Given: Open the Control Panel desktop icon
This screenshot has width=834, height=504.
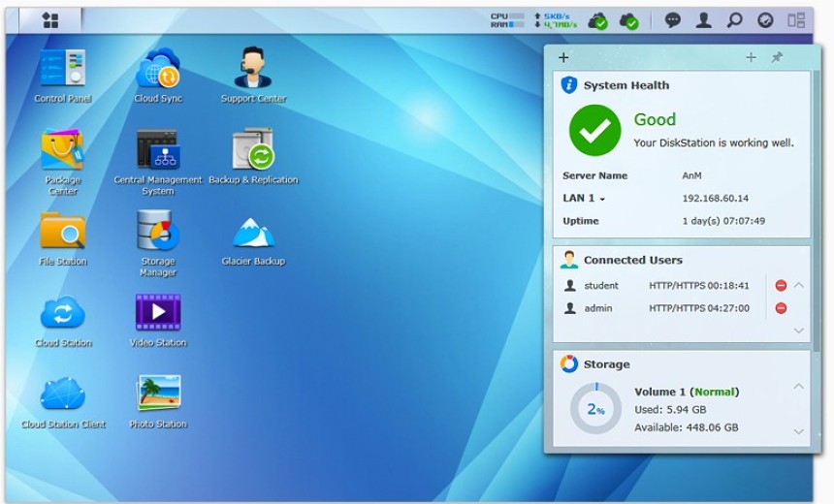Looking at the screenshot, I should click(x=62, y=70).
